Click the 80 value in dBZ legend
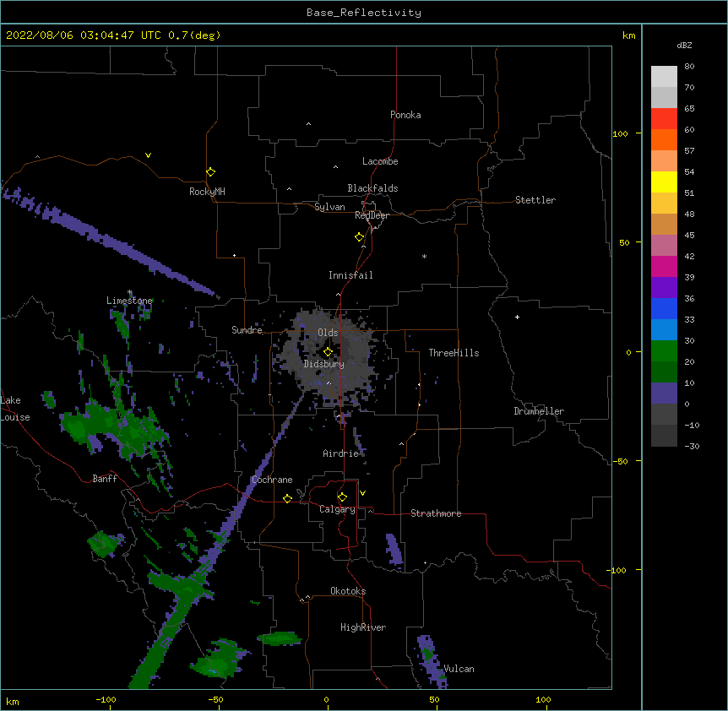Screen dimensions: 728x711 (x=689, y=67)
